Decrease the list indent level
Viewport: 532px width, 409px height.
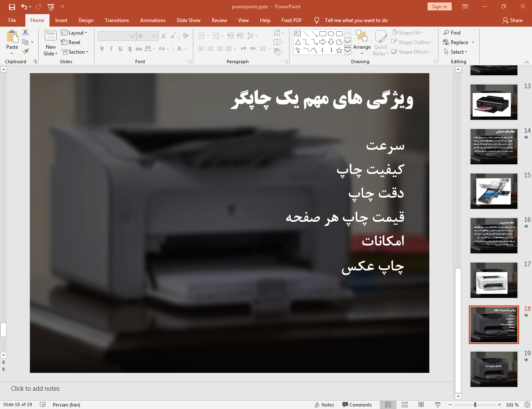click(x=231, y=36)
